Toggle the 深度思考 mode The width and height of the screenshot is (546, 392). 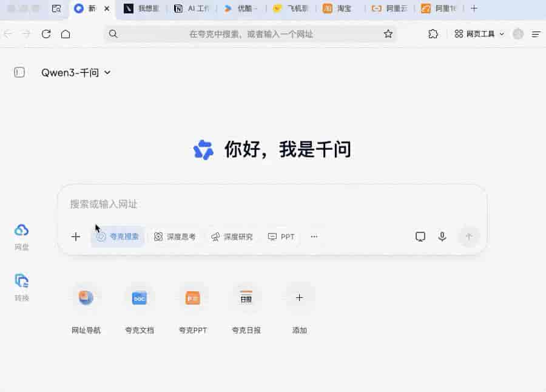175,237
